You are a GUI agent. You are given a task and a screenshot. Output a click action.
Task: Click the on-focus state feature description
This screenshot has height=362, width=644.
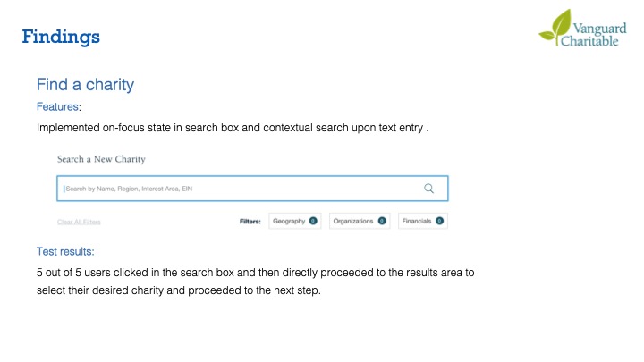[233, 128]
